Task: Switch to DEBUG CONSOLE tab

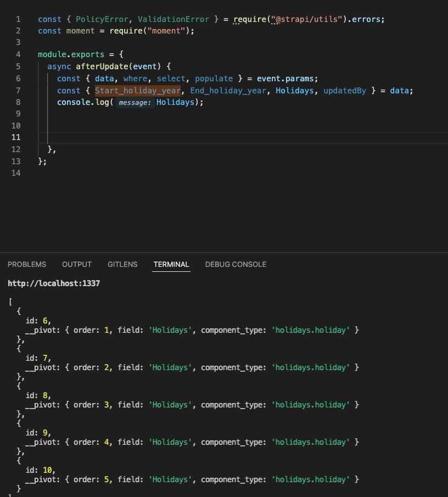Action: [236, 264]
